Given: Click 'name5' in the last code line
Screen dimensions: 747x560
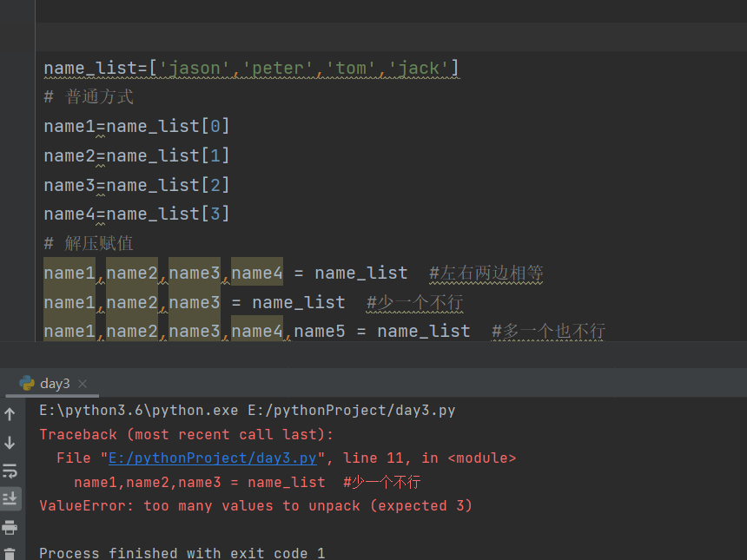Looking at the screenshot, I should (x=319, y=331).
